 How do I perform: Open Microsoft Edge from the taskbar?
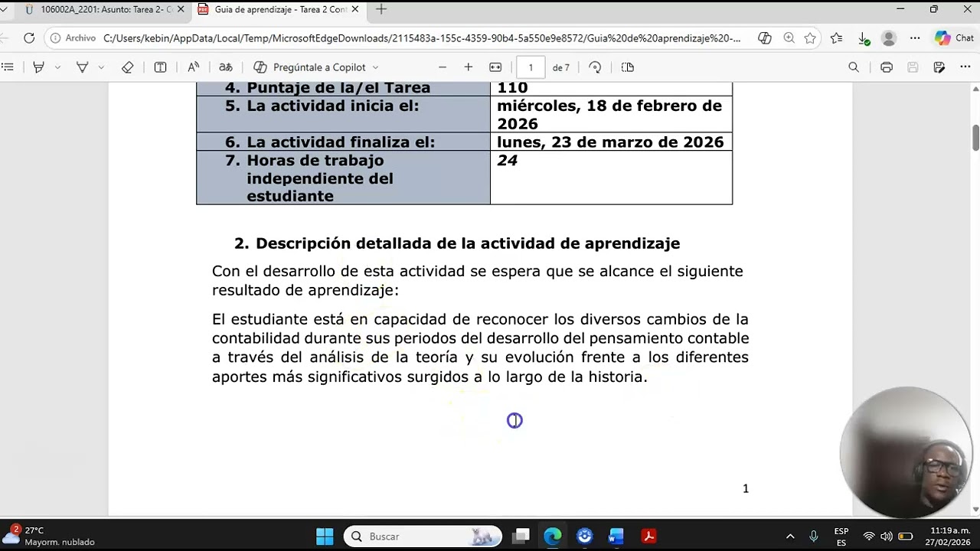coord(552,536)
